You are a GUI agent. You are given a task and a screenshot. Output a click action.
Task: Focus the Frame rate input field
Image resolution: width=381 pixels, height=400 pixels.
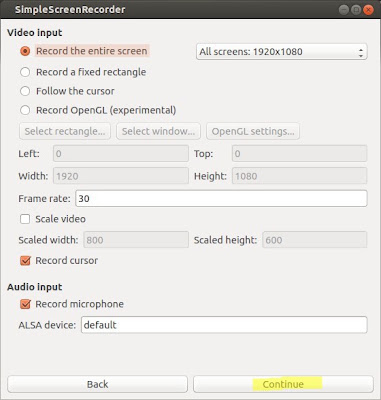point(222,199)
